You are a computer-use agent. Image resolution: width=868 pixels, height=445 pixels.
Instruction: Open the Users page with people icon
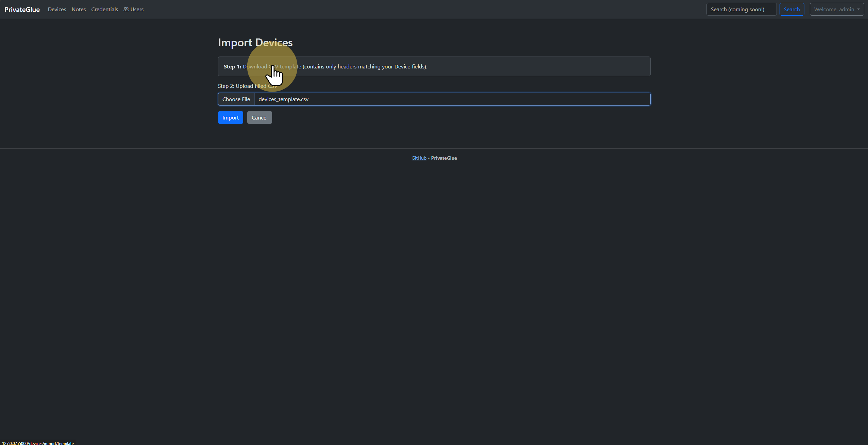tap(133, 10)
